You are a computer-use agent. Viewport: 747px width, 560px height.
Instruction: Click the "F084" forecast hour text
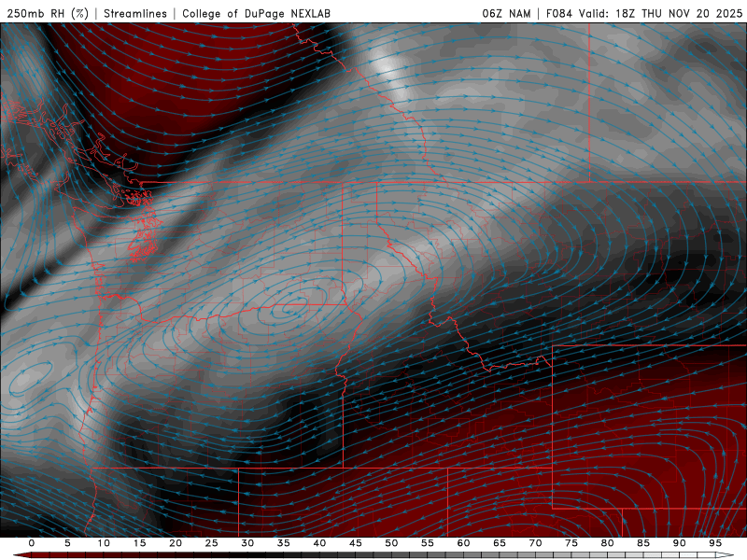(x=558, y=13)
